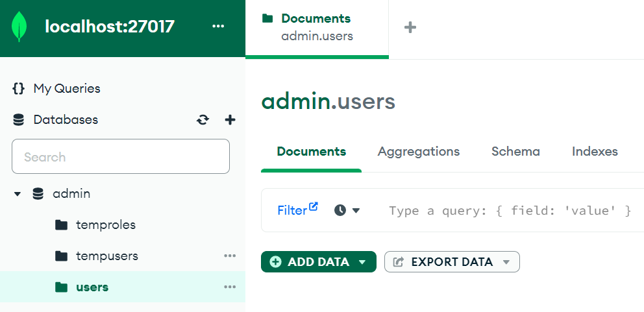644x312 pixels.
Task: Click the MongoDB leaf logo
Action: pyautogui.click(x=19, y=27)
